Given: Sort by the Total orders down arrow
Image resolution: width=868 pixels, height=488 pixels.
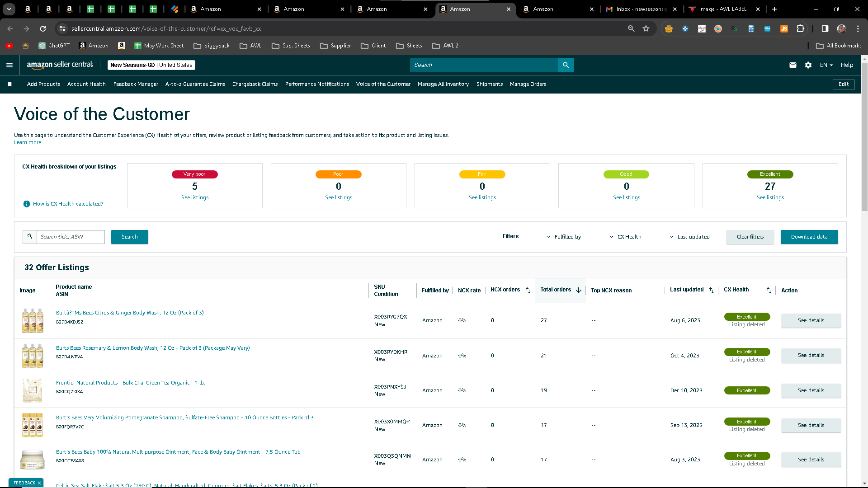Looking at the screenshot, I should tap(579, 290).
